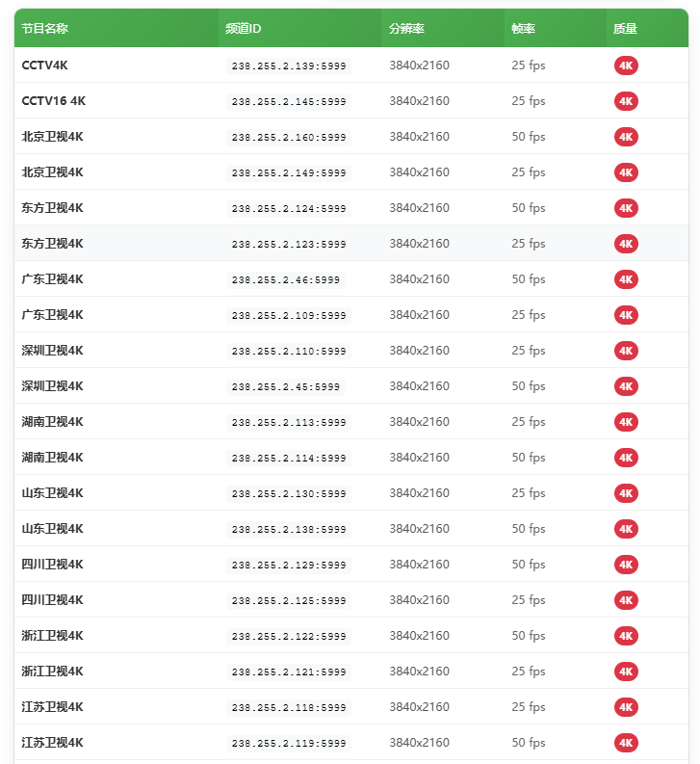Select channel ID 238.255.2.119:5999

[288, 744]
